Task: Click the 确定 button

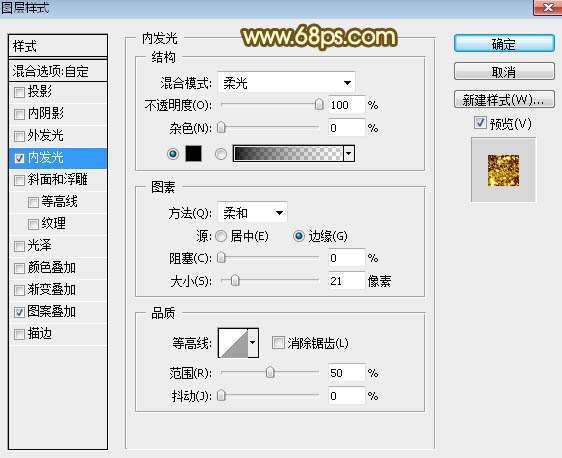Action: click(x=504, y=44)
